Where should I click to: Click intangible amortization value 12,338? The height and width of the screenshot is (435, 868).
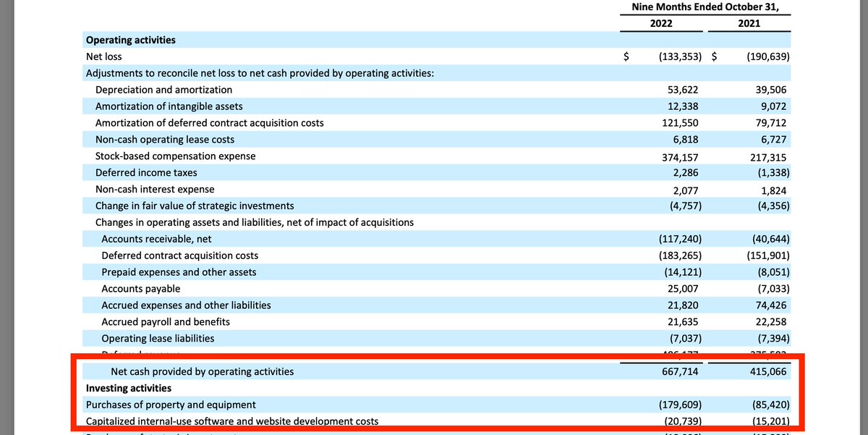pos(683,106)
